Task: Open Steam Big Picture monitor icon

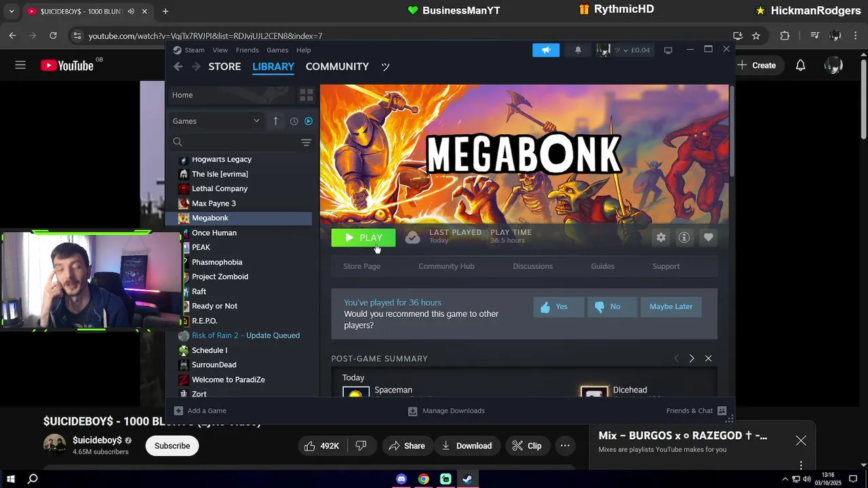Action: (668, 50)
